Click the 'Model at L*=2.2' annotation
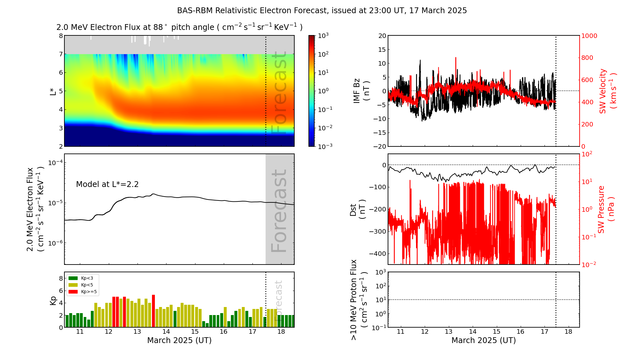 [107, 184]
